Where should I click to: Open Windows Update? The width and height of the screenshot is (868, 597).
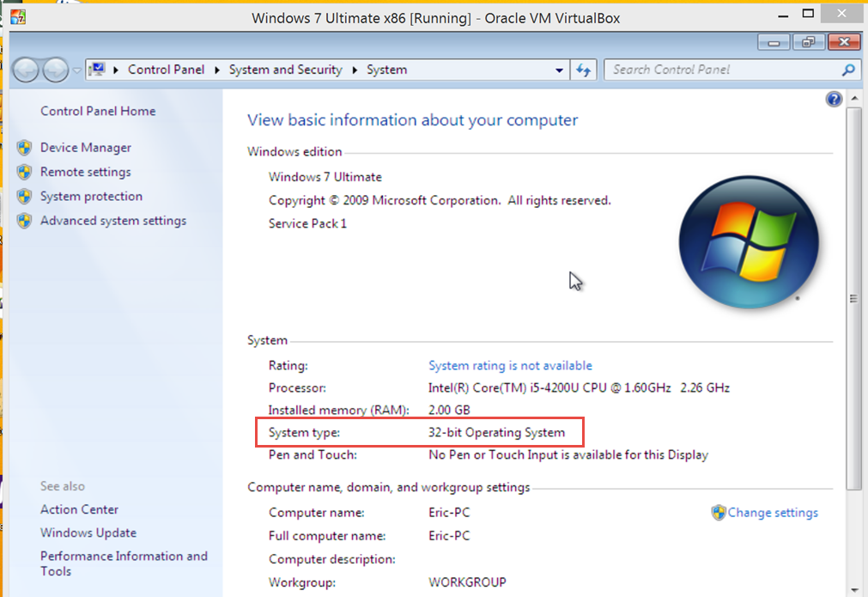(88, 533)
